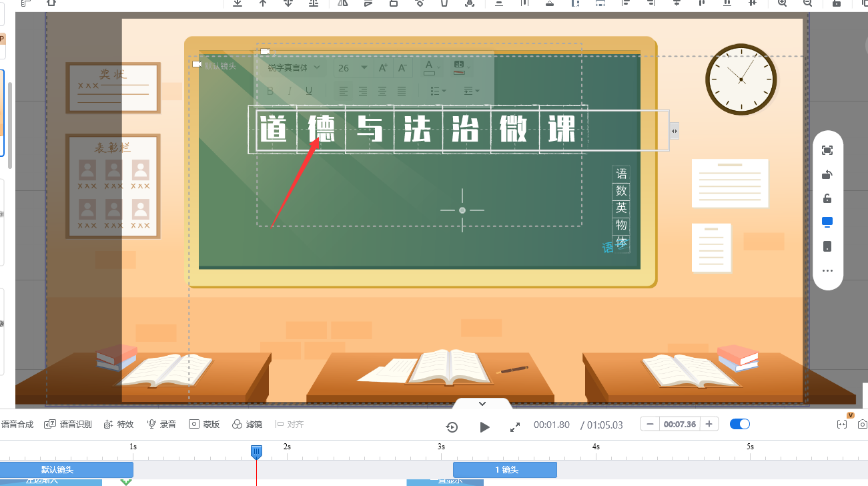Apply italic formatting with I
Viewport: 868px width, 486px height.
[x=290, y=91]
